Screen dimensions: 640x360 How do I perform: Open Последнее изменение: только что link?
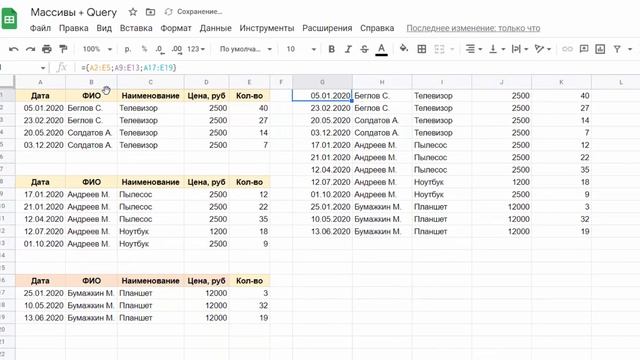coord(473,28)
